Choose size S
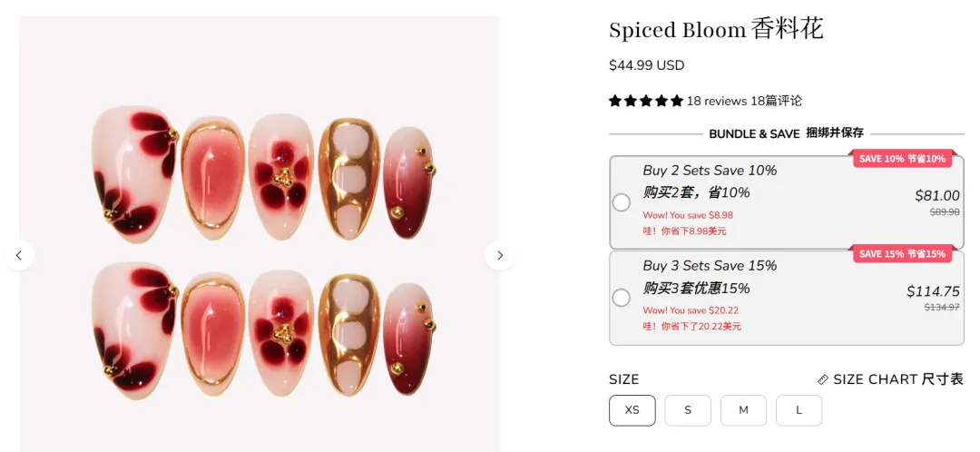This screenshot has height=452, width=980. [688, 410]
